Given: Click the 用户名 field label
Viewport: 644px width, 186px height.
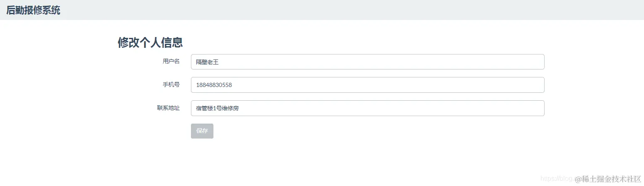Looking at the screenshot, I should [171, 61].
